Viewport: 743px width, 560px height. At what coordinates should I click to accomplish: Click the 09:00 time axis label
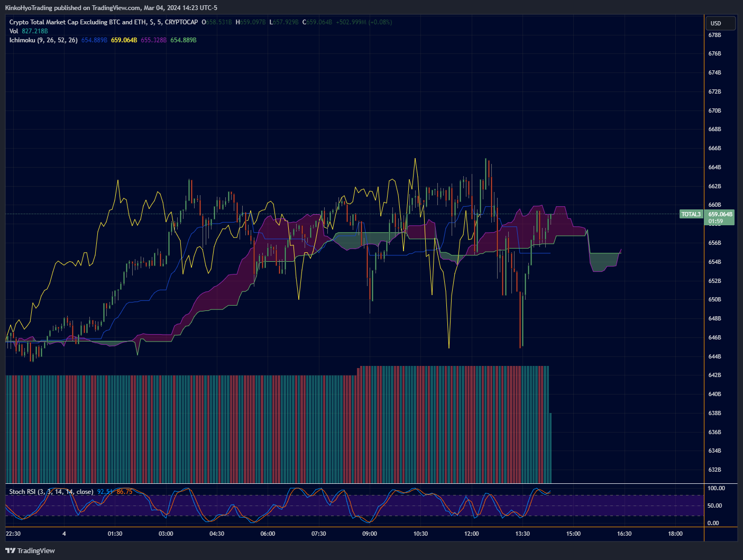[370, 534]
